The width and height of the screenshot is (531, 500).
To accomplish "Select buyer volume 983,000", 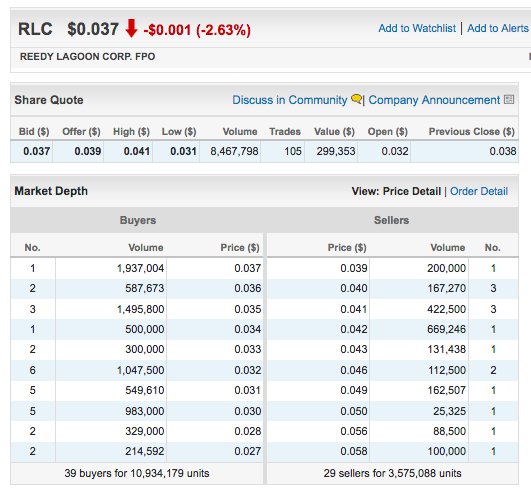I will pos(145,411).
